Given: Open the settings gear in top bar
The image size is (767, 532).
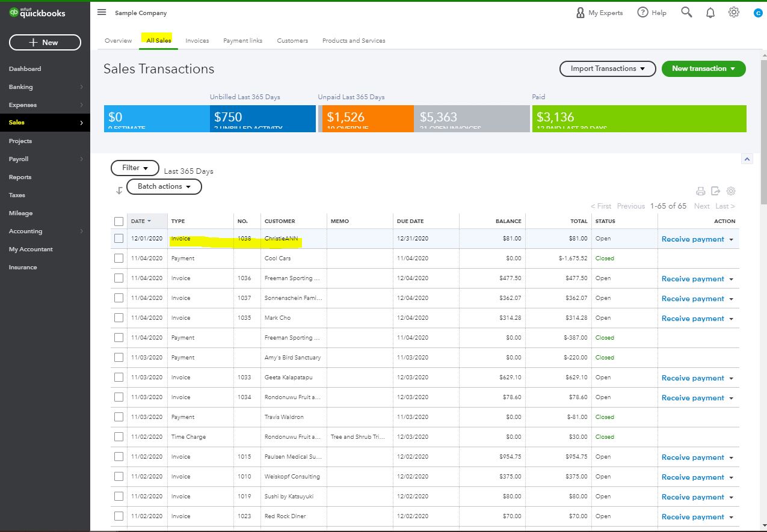Looking at the screenshot, I should pos(733,12).
